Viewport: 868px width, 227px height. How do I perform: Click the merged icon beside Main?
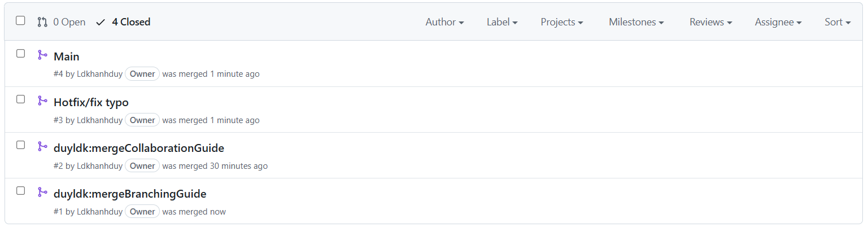click(42, 55)
